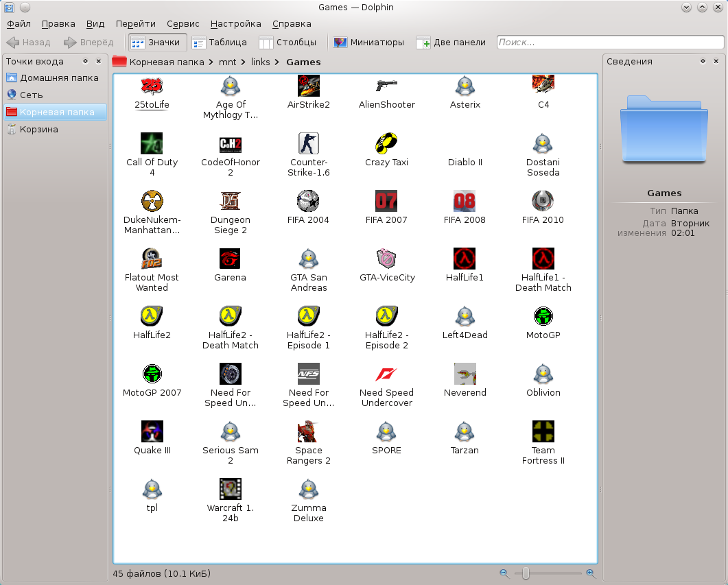Screen dimensions: 728x585
Task: Open the Перейти menu
Action: point(136,23)
